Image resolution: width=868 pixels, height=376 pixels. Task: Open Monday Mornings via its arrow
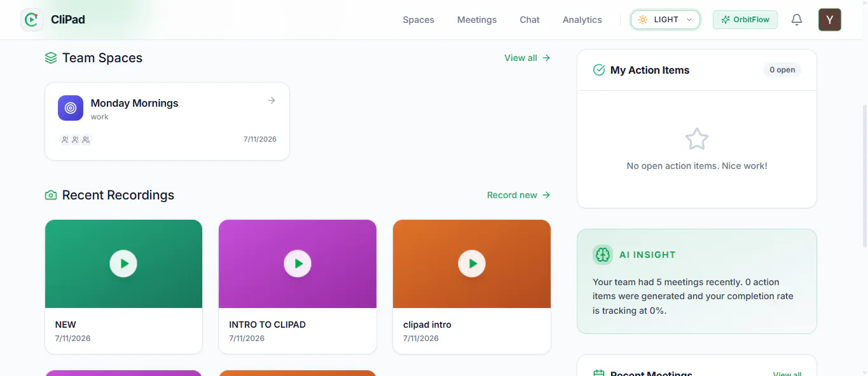click(x=272, y=100)
